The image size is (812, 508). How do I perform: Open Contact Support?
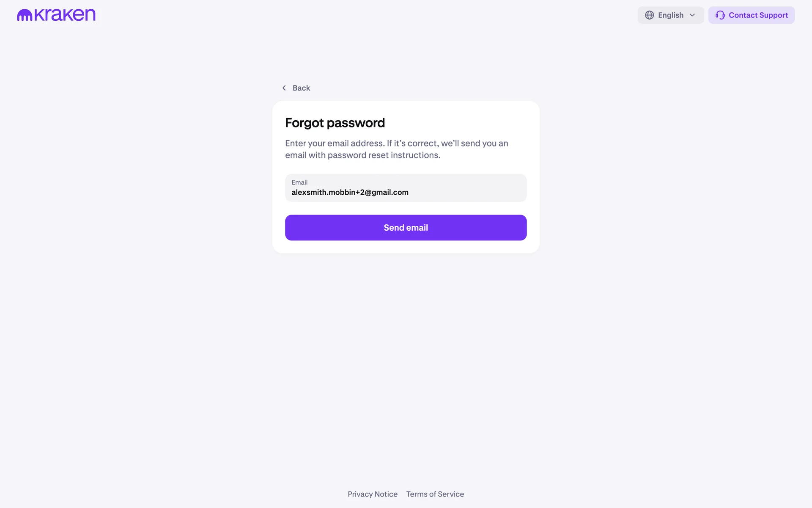point(751,15)
